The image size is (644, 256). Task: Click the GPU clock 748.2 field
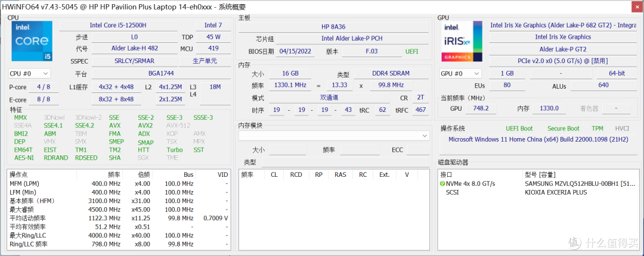tap(481, 109)
